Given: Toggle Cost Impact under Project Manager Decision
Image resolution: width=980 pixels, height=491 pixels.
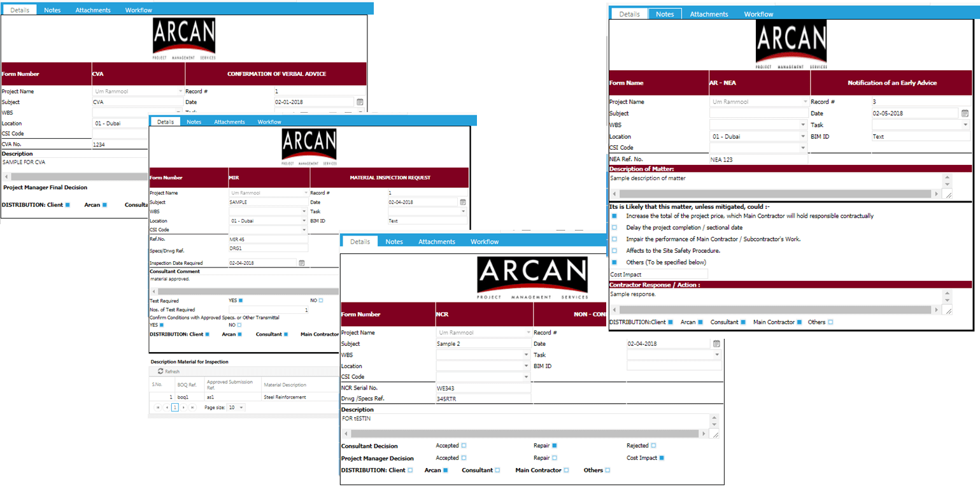Looking at the screenshot, I should (x=662, y=458).
